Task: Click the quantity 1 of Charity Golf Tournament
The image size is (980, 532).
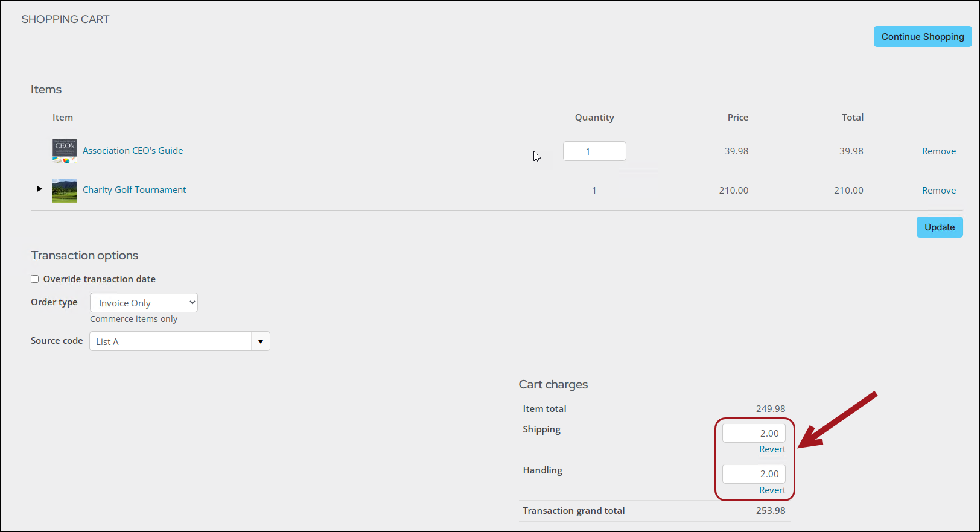Action: pyautogui.click(x=594, y=191)
